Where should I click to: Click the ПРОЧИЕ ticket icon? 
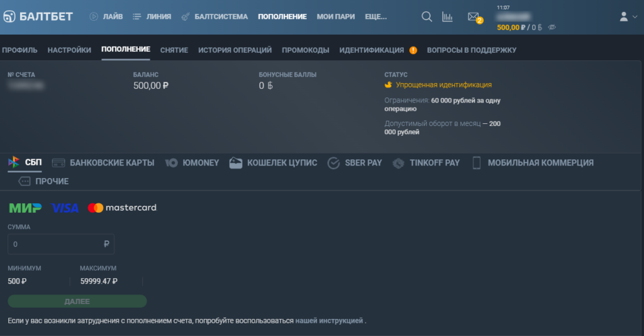pos(25,181)
